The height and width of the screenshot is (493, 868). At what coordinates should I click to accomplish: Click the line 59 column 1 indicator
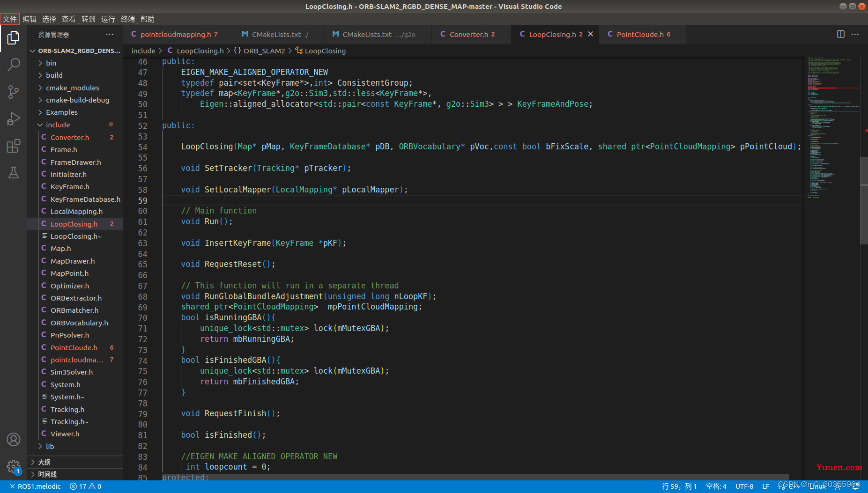[x=679, y=486]
